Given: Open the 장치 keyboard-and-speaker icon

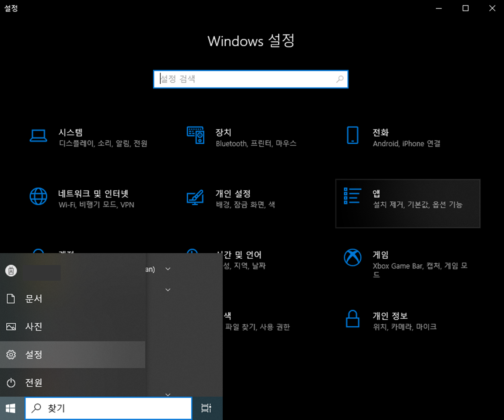Looking at the screenshot, I should click(x=195, y=135).
